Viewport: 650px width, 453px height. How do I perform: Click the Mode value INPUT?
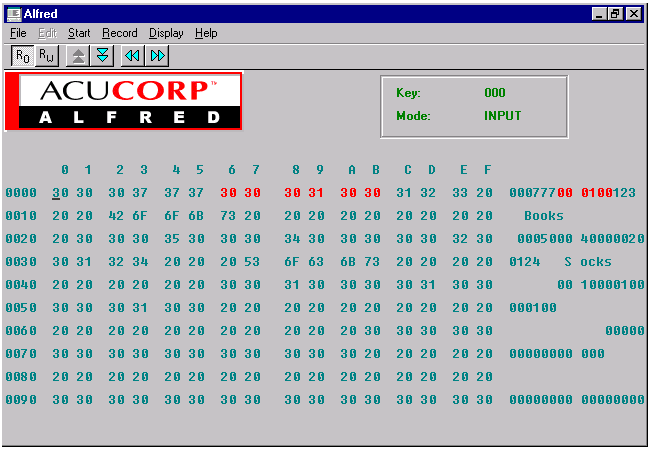coord(503,115)
